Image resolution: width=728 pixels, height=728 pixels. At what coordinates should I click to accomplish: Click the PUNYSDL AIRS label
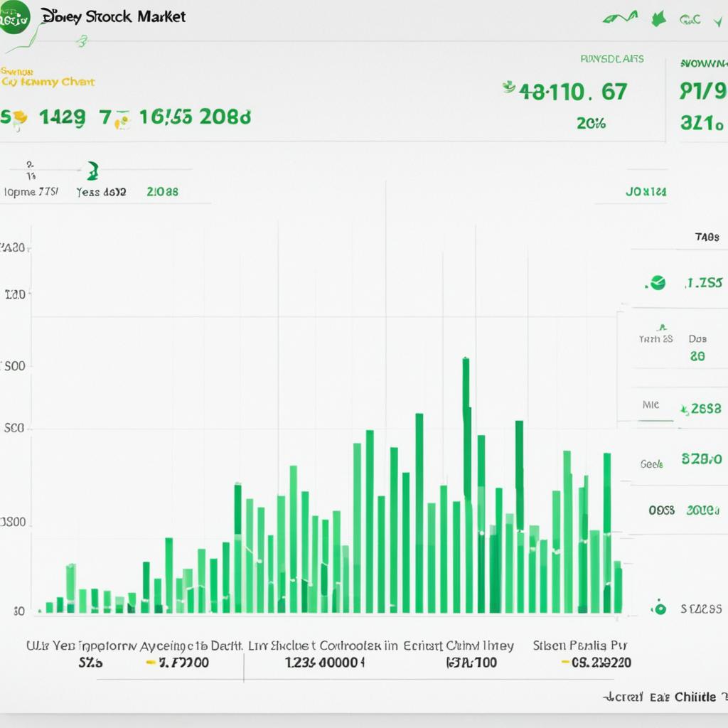612,59
